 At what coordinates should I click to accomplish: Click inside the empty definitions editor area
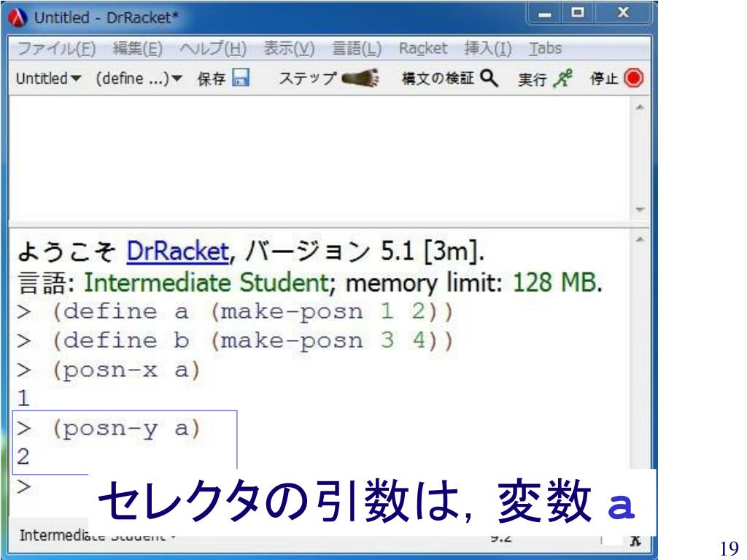[x=320, y=158]
